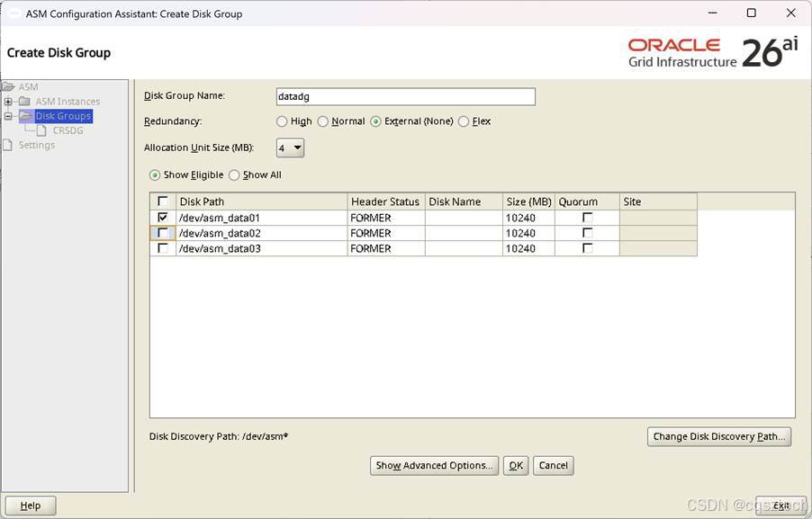The width and height of the screenshot is (812, 519).
Task: Click the CRSDG document icon
Action: (41, 130)
